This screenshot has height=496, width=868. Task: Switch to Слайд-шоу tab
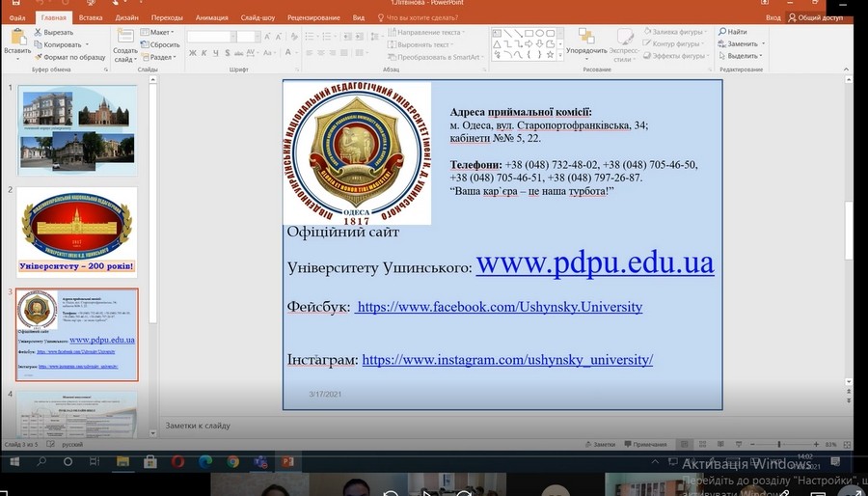click(x=258, y=17)
